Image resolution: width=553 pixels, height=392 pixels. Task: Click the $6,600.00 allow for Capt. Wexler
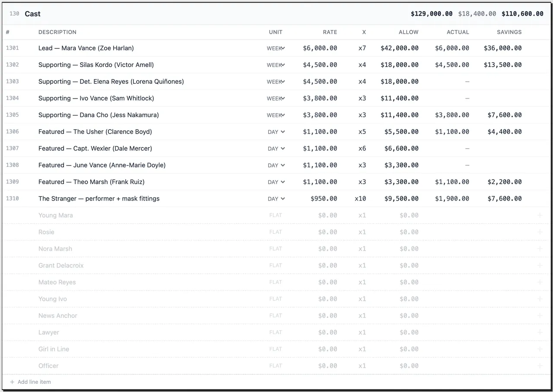point(401,149)
